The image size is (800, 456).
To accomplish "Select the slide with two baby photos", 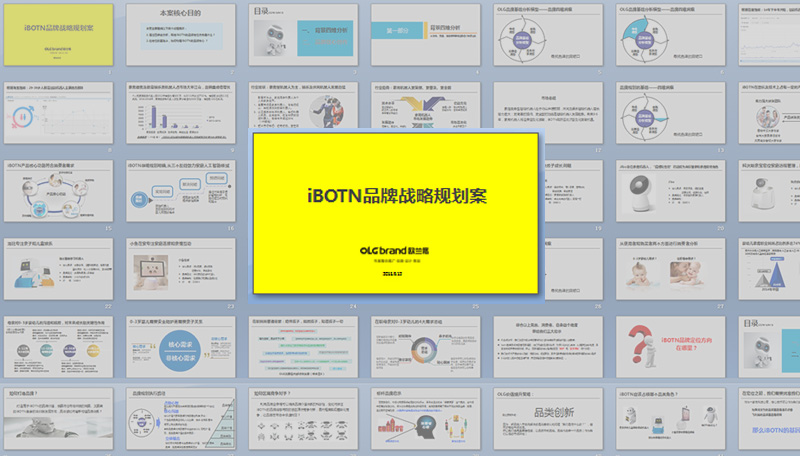I will [x=670, y=269].
